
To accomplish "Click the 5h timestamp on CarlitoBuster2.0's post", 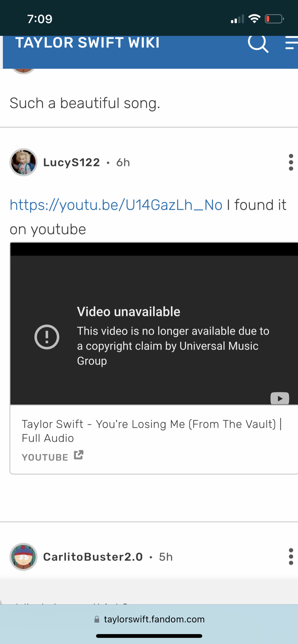I will pyautogui.click(x=166, y=557).
